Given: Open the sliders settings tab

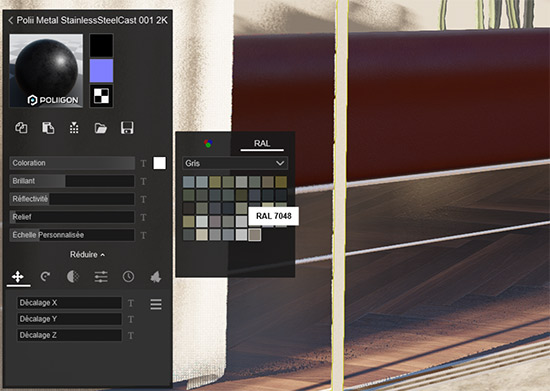Looking at the screenshot, I should click(101, 277).
